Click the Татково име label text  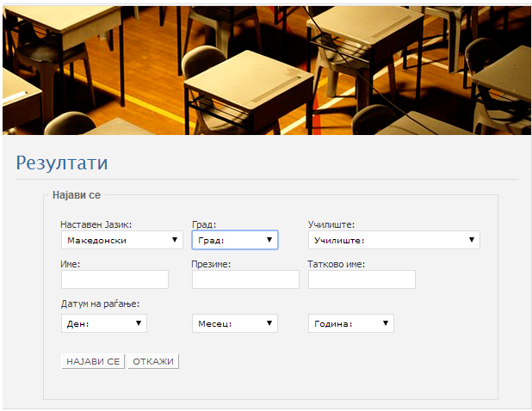click(x=337, y=264)
